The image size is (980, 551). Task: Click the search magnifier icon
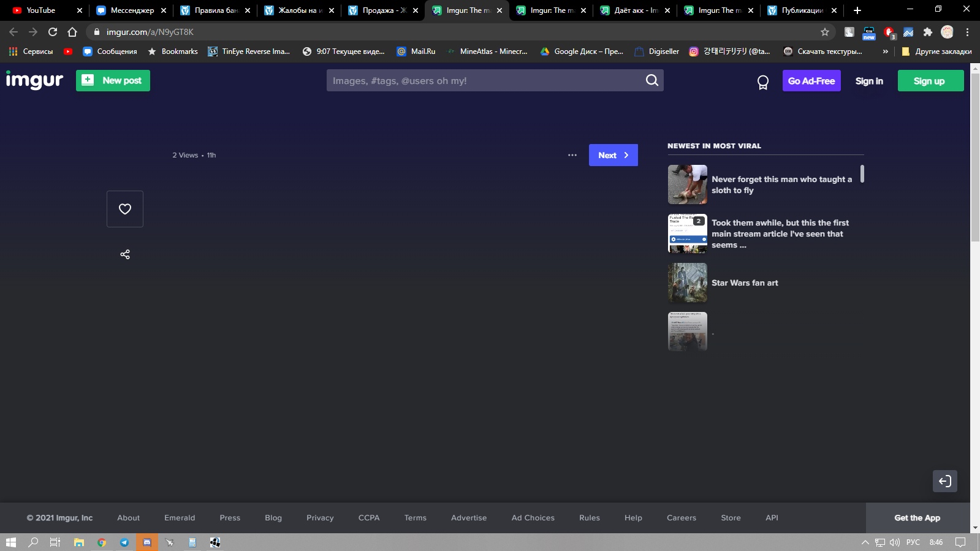click(651, 80)
